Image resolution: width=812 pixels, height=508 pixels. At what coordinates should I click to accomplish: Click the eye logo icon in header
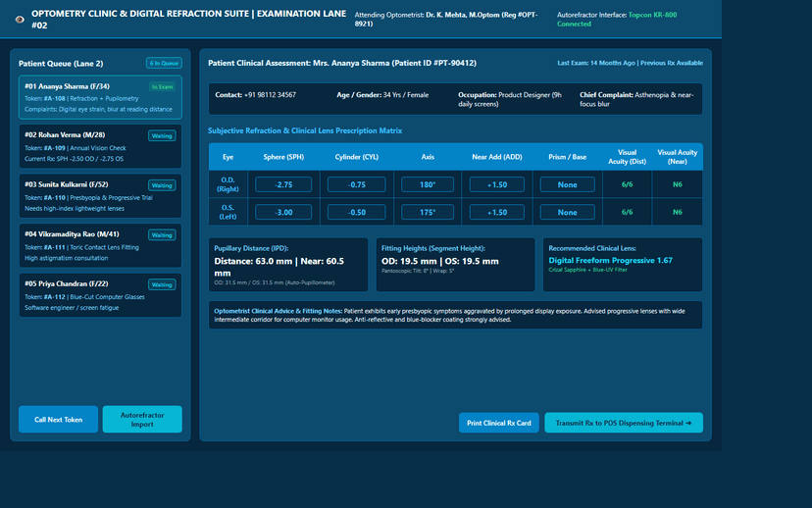20,20
